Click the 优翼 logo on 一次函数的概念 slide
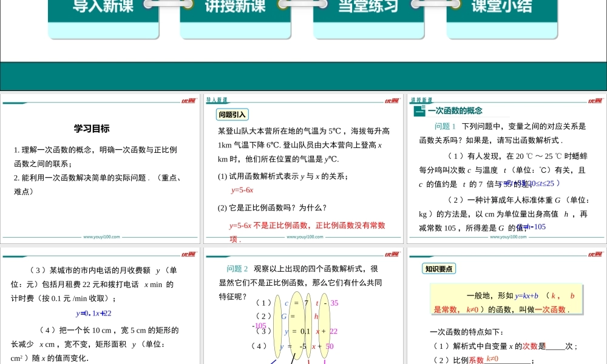 595,101
